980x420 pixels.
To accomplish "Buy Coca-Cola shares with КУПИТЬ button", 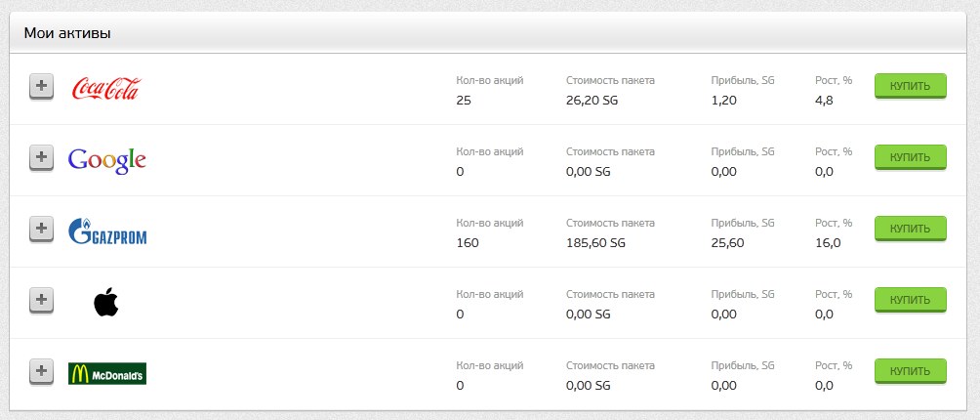I will click(x=910, y=86).
